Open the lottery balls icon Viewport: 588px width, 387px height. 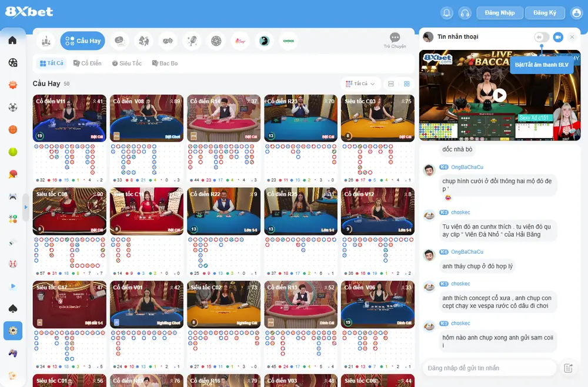13,219
